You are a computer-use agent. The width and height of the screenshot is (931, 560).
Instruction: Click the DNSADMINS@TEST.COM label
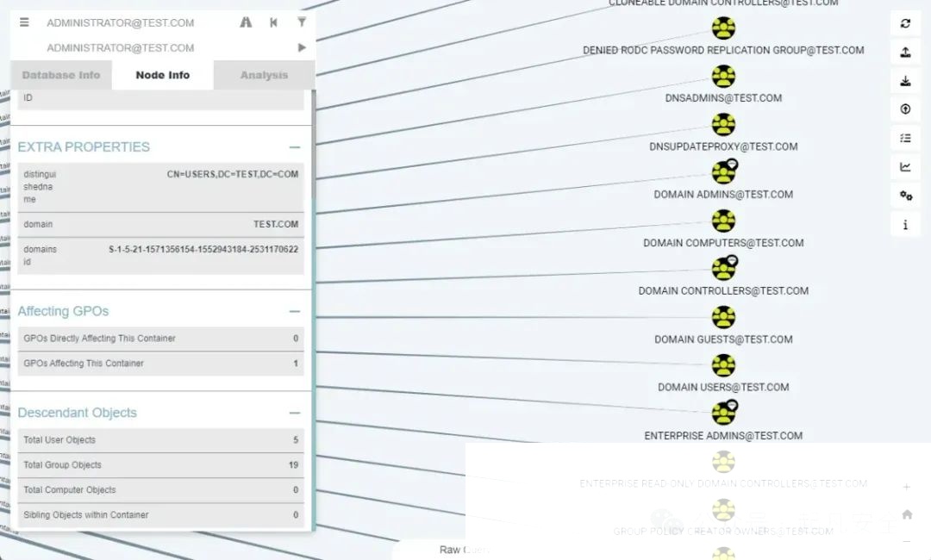coord(723,98)
